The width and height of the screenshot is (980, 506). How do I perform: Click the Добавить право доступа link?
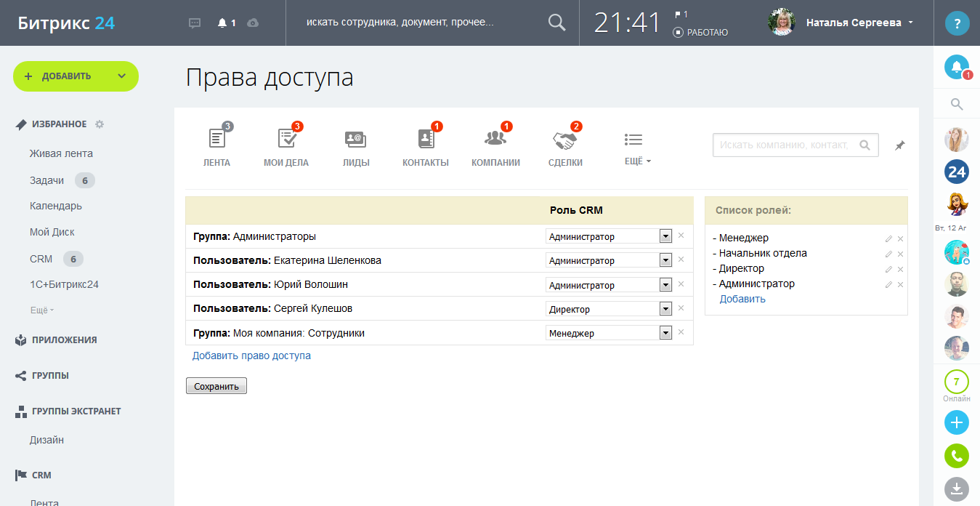251,355
